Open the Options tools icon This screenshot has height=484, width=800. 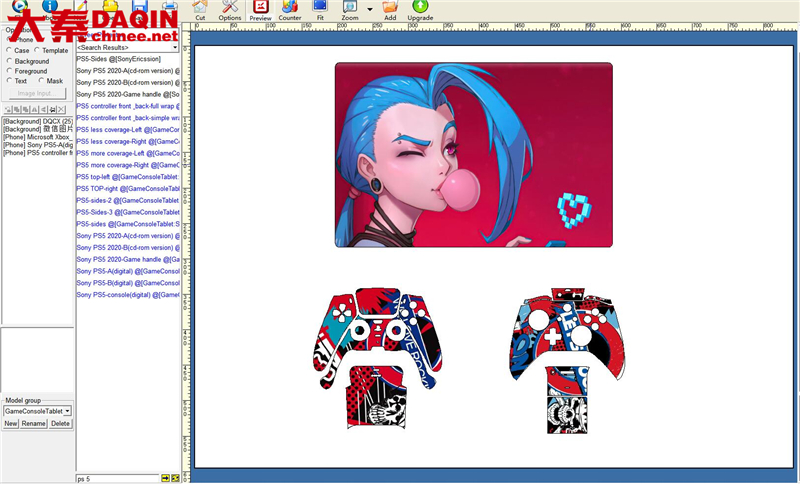pos(230,7)
